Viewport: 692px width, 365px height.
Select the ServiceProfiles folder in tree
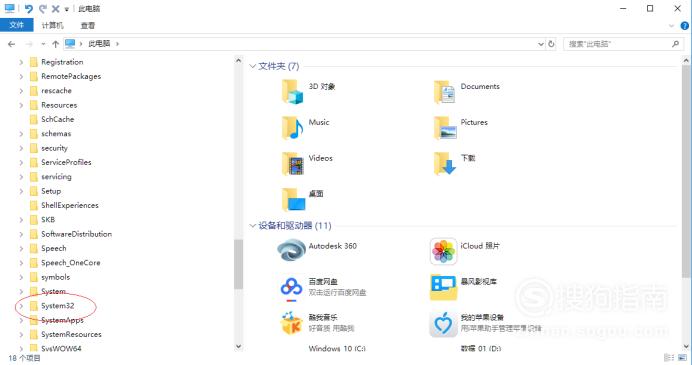(x=66, y=162)
